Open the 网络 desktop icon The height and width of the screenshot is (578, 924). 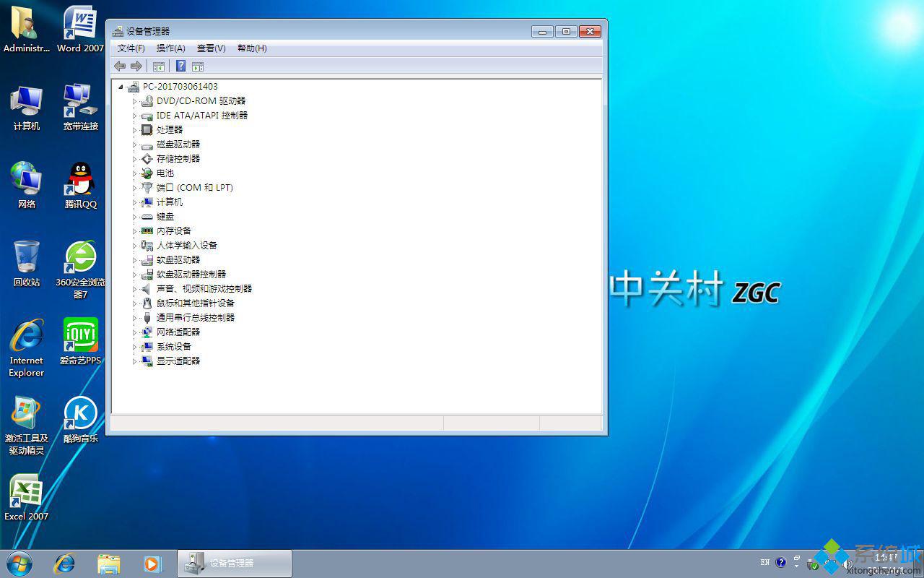(x=26, y=185)
